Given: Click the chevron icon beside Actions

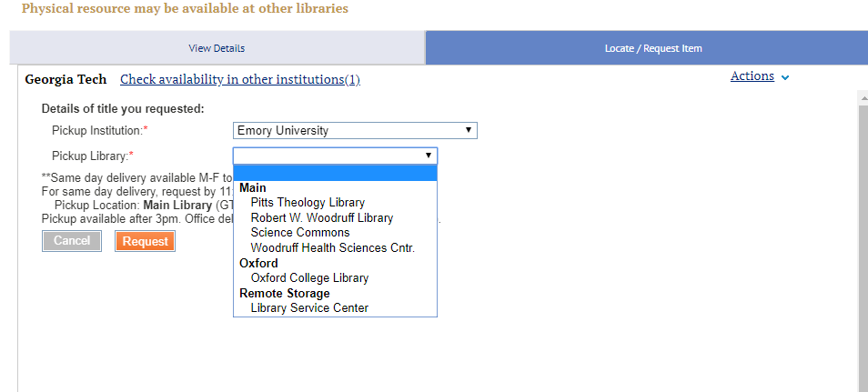Looking at the screenshot, I should pos(785,78).
